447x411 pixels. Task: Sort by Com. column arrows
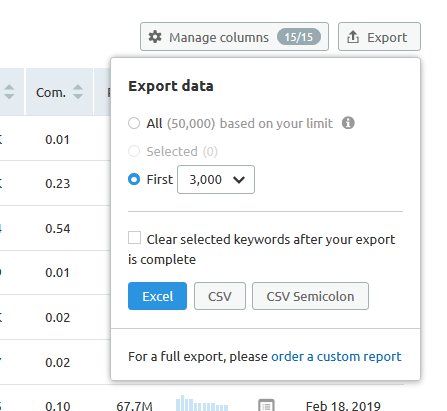coord(78,92)
